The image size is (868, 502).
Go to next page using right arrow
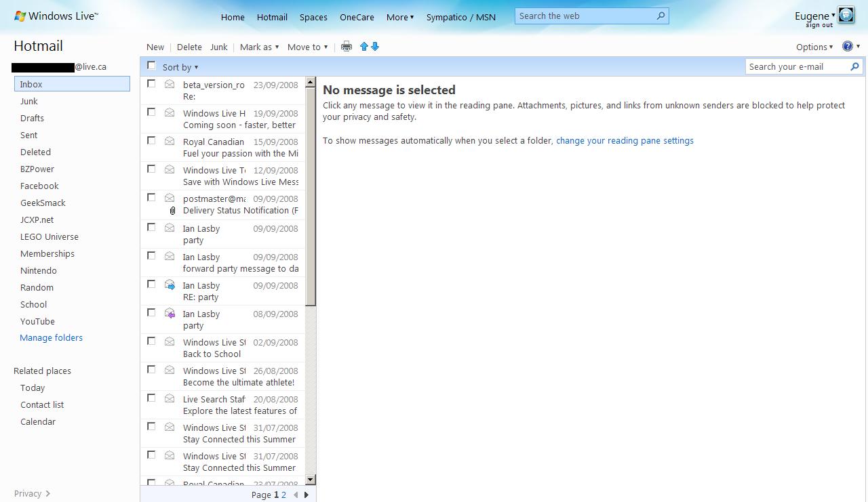click(x=307, y=495)
